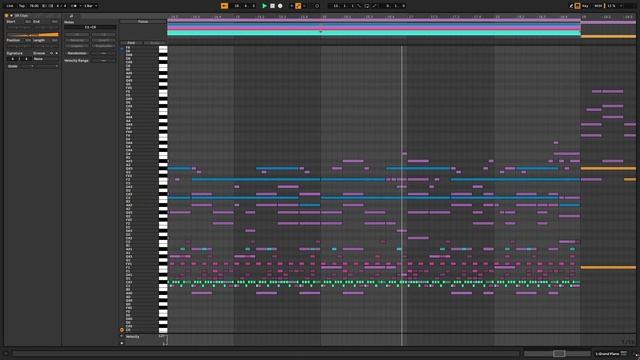Click the Arrangement Record button
The width and height of the screenshot is (640, 360).
tap(280, 6)
